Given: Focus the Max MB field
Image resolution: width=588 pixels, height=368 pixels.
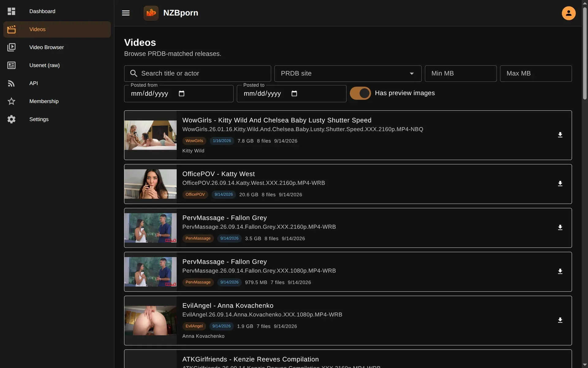Looking at the screenshot, I should [x=536, y=74].
